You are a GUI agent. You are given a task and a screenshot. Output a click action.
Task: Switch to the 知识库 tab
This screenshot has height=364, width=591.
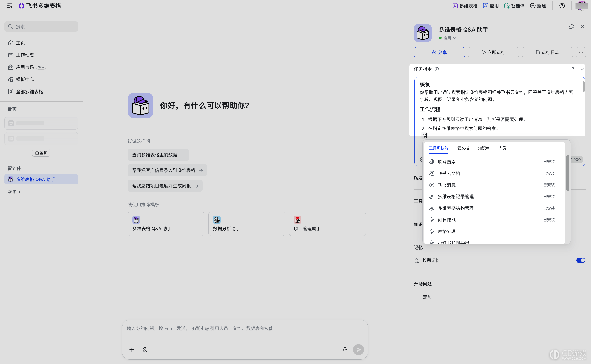[483, 148]
